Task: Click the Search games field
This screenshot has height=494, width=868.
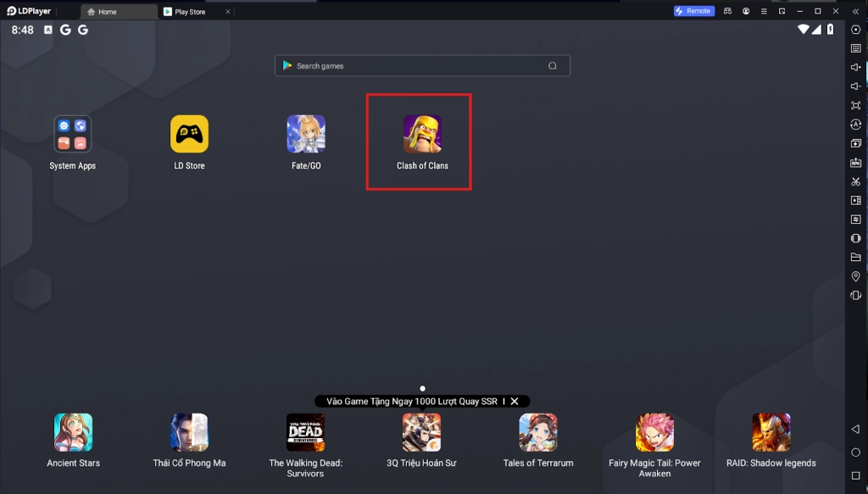Action: [422, 66]
